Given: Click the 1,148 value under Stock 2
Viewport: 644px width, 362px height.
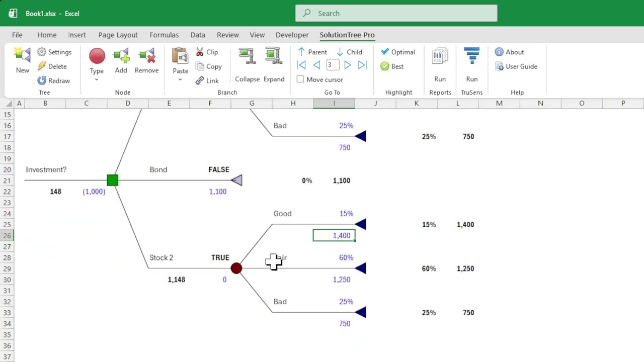Looking at the screenshot, I should (177, 280).
